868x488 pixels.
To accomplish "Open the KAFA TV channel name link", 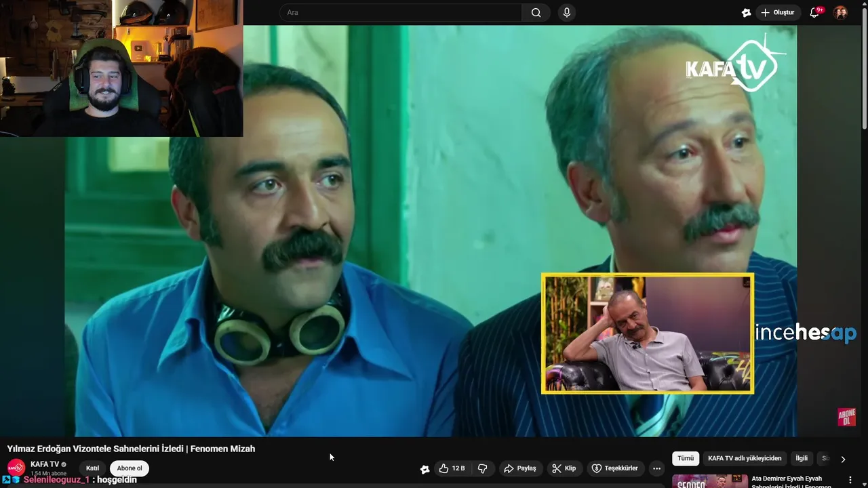I will point(45,464).
